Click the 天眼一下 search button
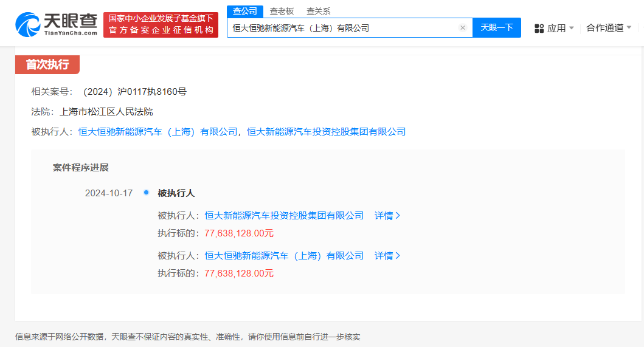Image resolution: width=644 pixels, height=347 pixels. pos(497,27)
